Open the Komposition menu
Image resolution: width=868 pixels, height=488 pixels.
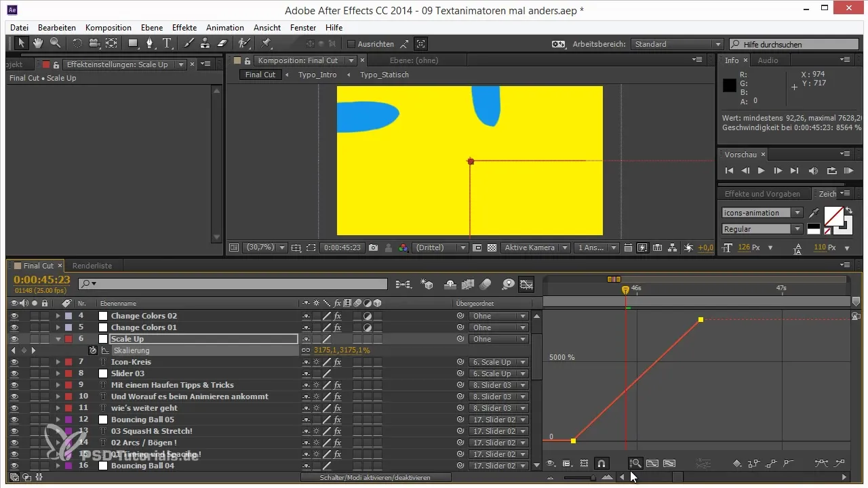[x=108, y=28]
